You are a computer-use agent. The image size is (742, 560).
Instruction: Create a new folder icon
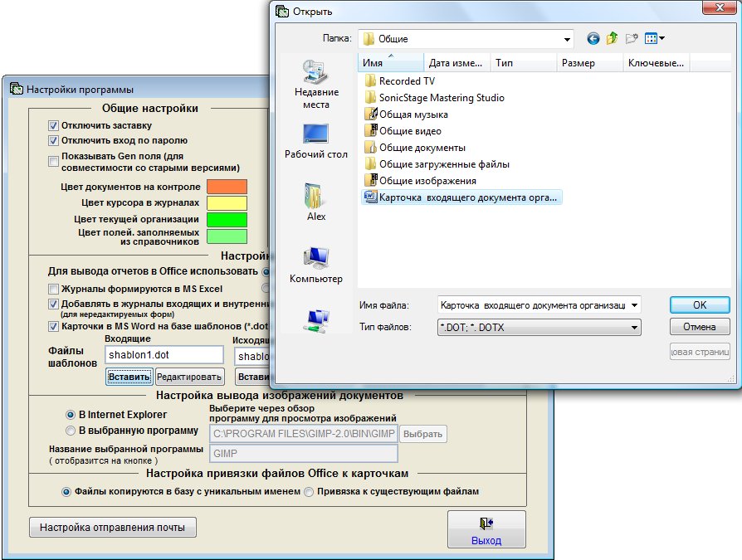(631, 38)
